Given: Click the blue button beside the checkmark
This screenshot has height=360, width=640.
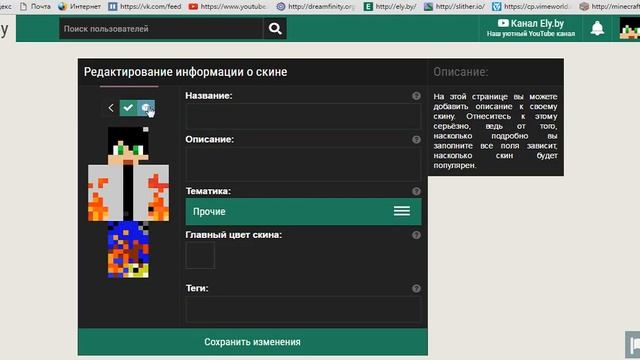Looking at the screenshot, I should 146,108.
